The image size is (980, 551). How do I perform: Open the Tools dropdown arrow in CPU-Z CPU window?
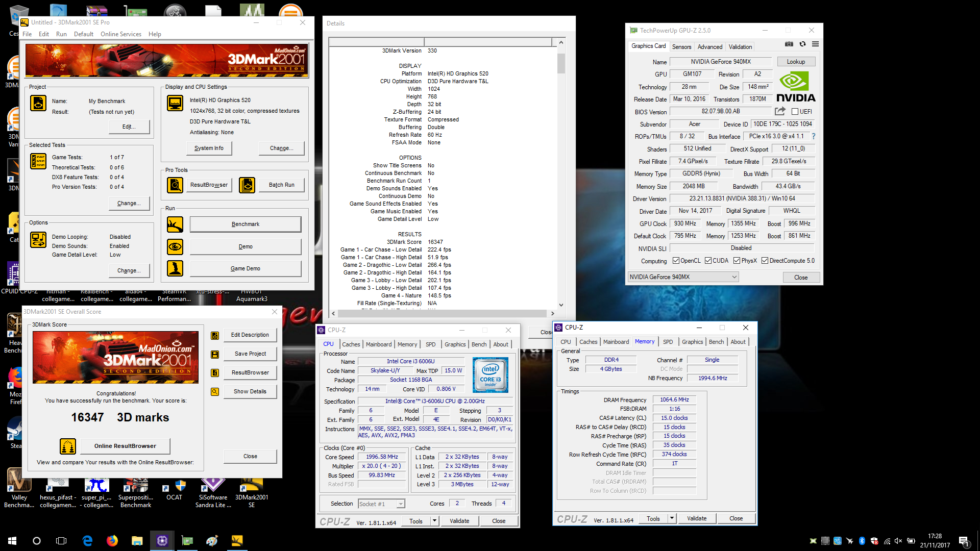coord(434,521)
